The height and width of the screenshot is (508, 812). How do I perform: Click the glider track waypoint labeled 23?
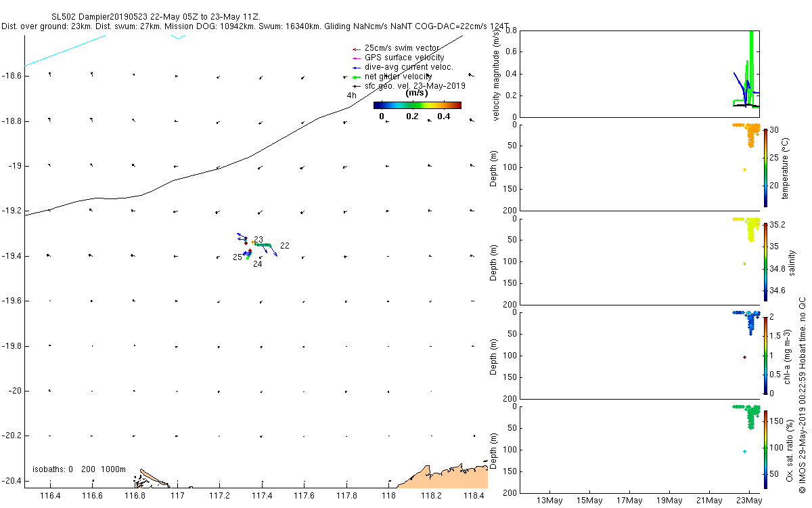pyautogui.click(x=258, y=239)
